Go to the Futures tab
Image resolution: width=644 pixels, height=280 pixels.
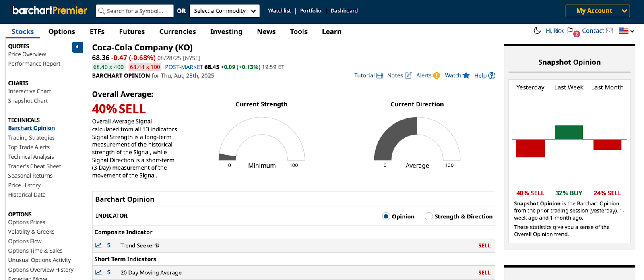point(132,31)
